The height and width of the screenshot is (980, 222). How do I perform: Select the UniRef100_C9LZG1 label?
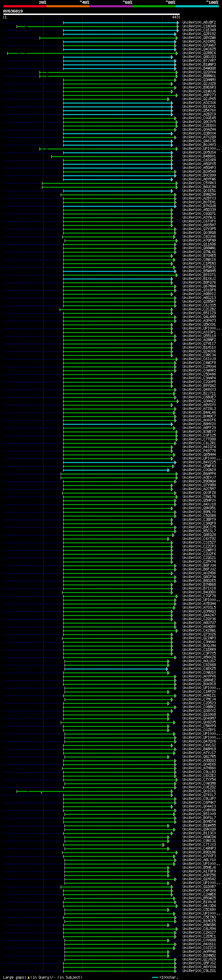click(199, 971)
